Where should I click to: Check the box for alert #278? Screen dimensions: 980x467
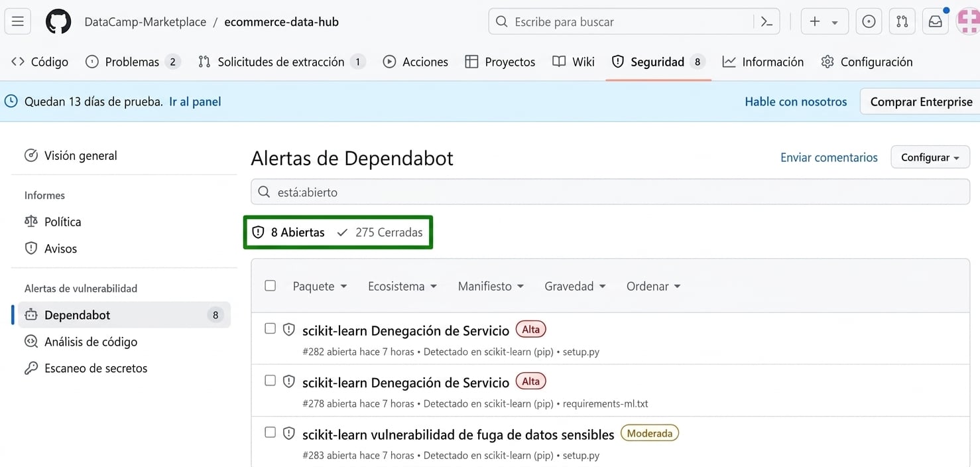click(270, 380)
